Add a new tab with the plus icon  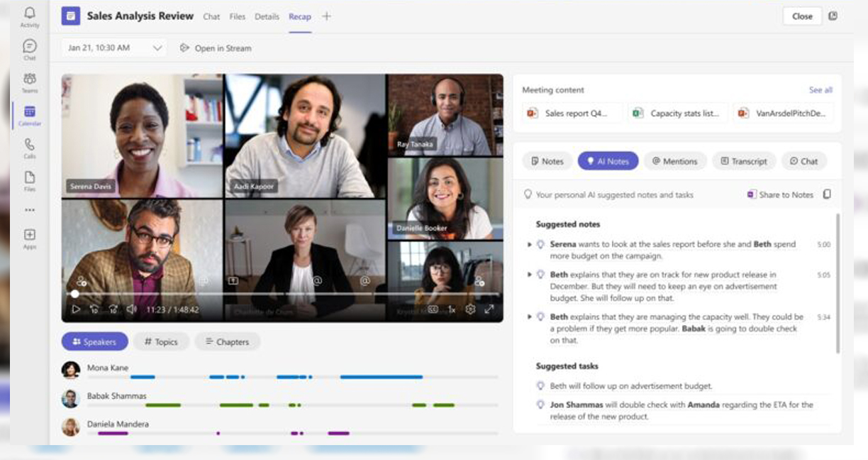pyautogui.click(x=326, y=16)
